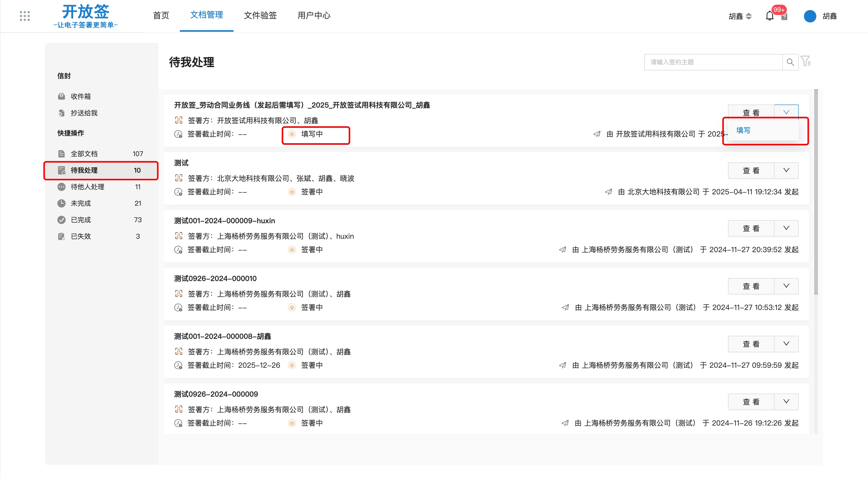Expand dropdown arrow on 测试0926-2024-000009 row
This screenshot has height=479, width=868.
786,401
